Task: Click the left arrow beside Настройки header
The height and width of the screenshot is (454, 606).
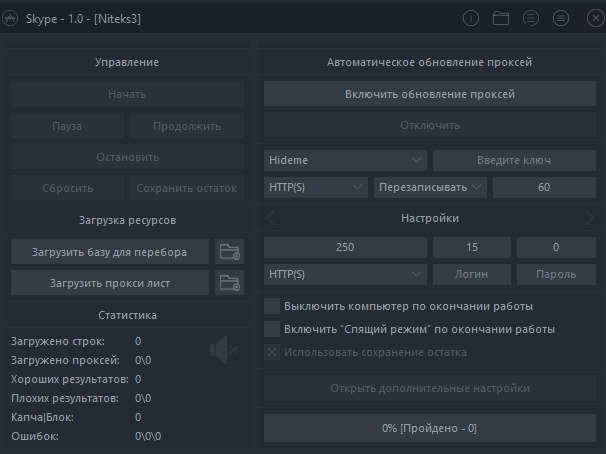Action: coord(270,218)
